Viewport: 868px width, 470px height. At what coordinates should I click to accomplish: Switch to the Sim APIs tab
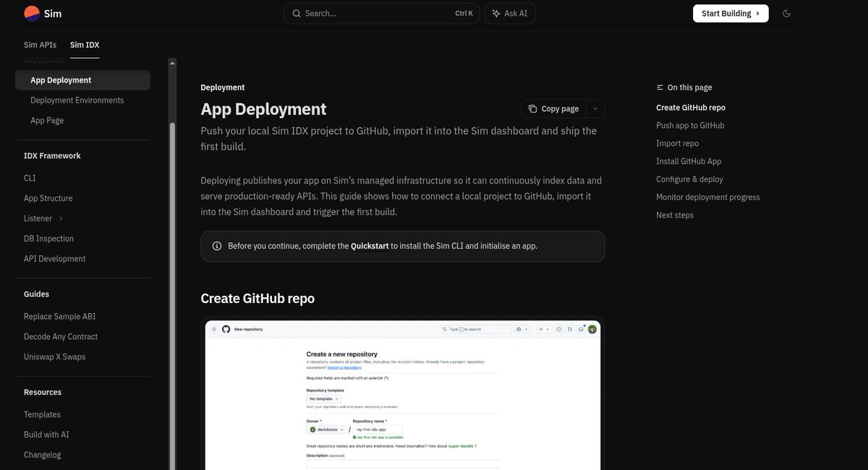(x=40, y=45)
